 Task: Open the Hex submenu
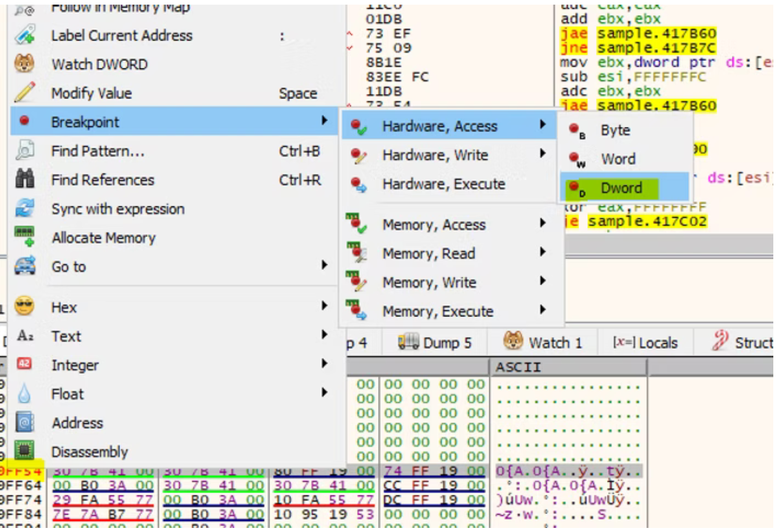pyautogui.click(x=64, y=307)
